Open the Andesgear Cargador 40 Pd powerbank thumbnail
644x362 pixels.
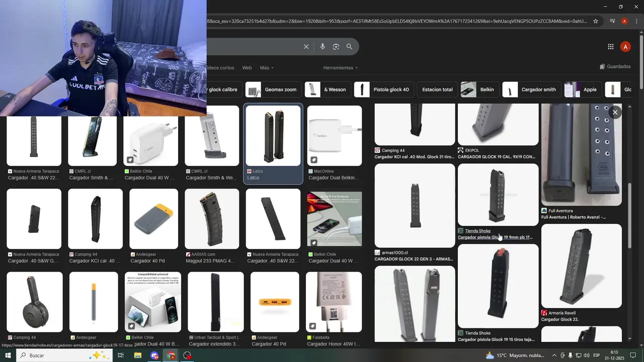pos(153,219)
